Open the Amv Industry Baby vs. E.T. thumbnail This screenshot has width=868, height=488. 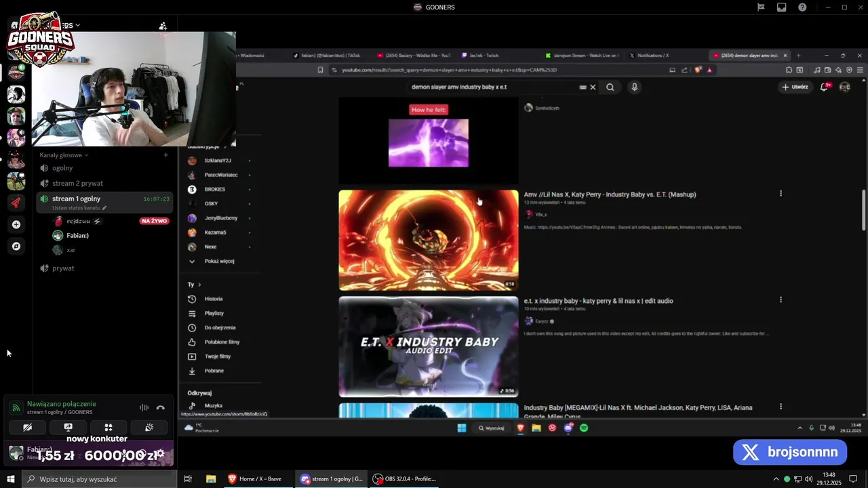(x=429, y=240)
